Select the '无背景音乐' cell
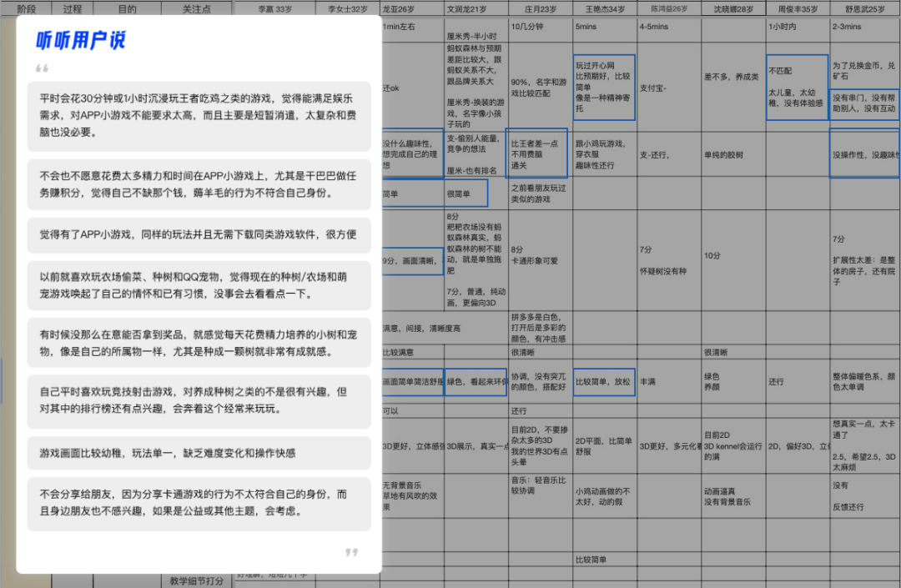Viewport: 901px width, 588px height. pyautogui.click(x=413, y=496)
